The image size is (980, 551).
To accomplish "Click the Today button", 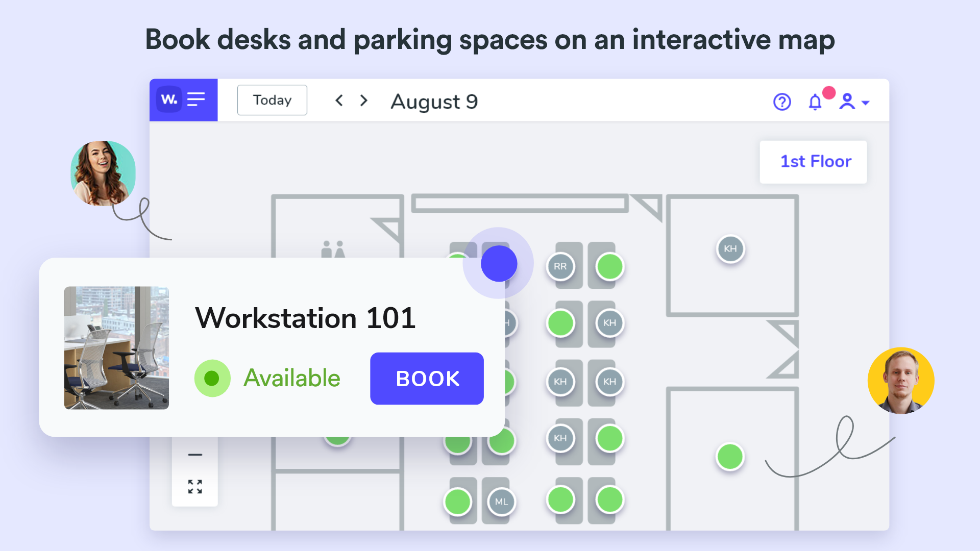I will [x=272, y=100].
